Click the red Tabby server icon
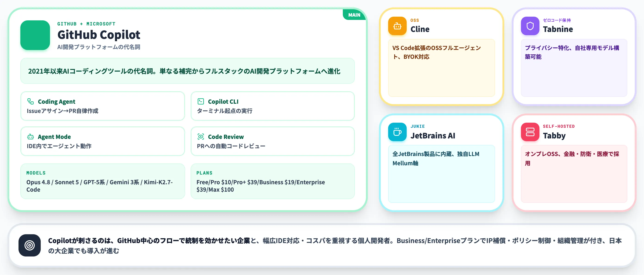This screenshot has width=644, height=275. tap(530, 132)
